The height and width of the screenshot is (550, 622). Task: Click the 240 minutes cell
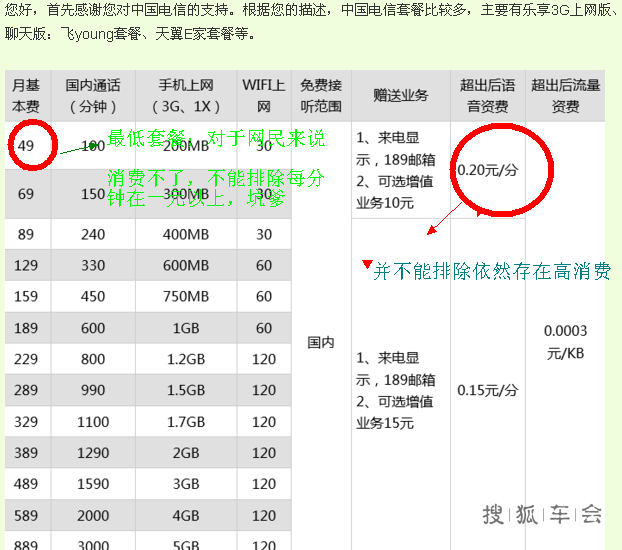93,234
